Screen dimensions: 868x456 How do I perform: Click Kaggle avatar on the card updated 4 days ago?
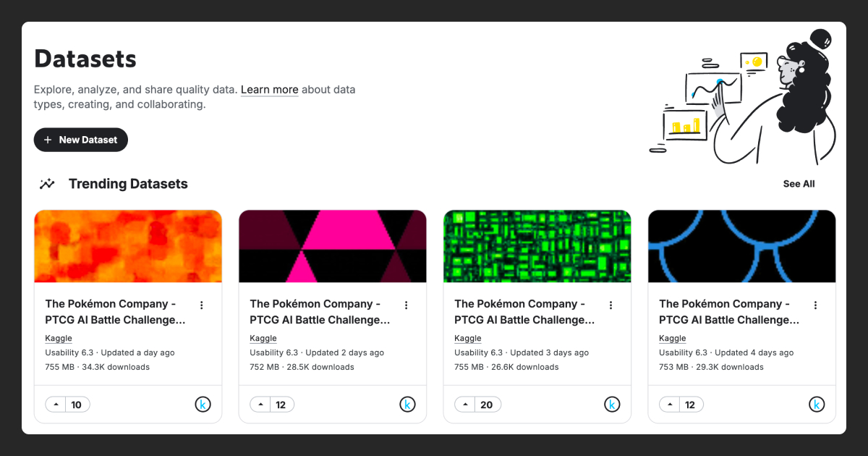pyautogui.click(x=817, y=405)
